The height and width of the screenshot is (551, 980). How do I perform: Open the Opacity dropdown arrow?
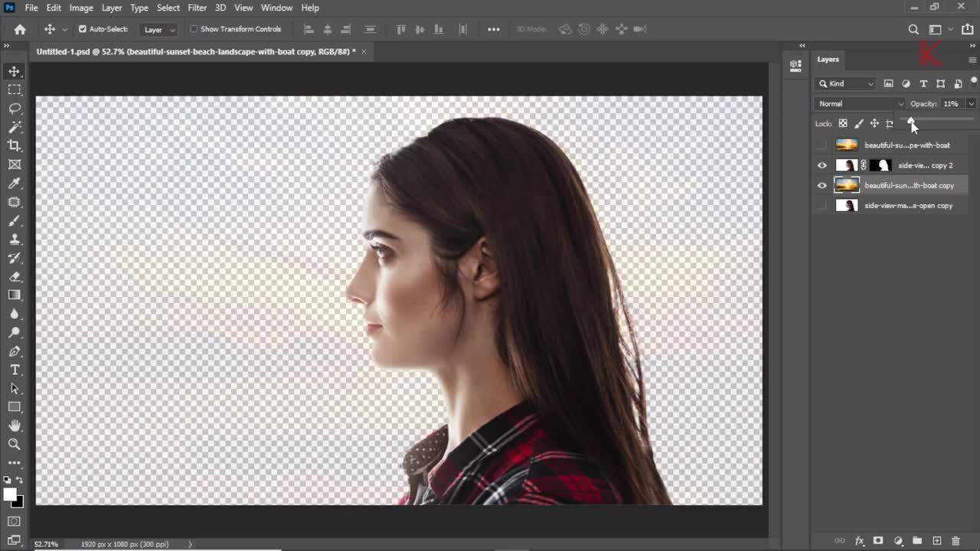[x=971, y=103]
